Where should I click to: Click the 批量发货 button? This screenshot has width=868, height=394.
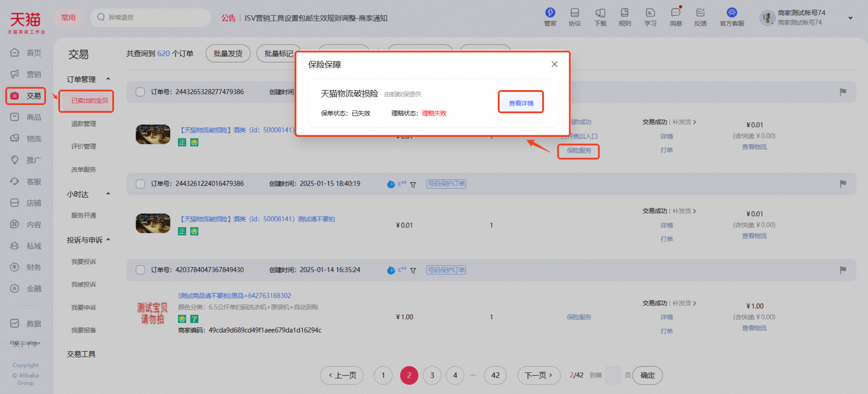(228, 53)
